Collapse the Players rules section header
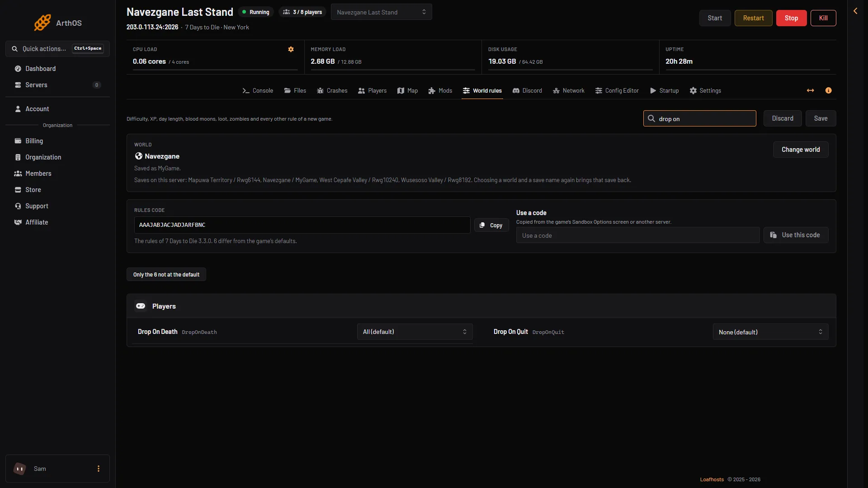The width and height of the screenshot is (868, 488). 481,306
